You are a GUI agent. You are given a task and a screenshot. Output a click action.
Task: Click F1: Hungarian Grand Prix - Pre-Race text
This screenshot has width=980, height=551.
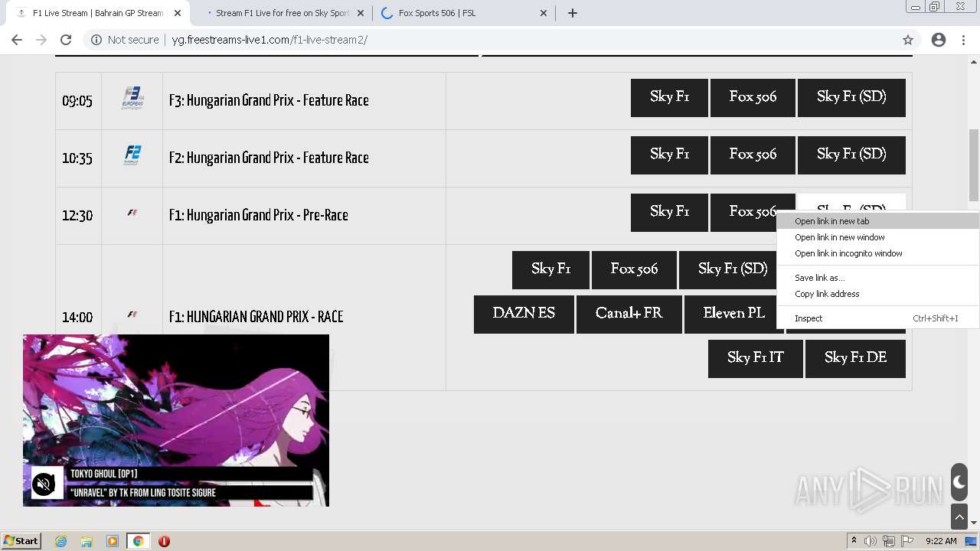259,215
